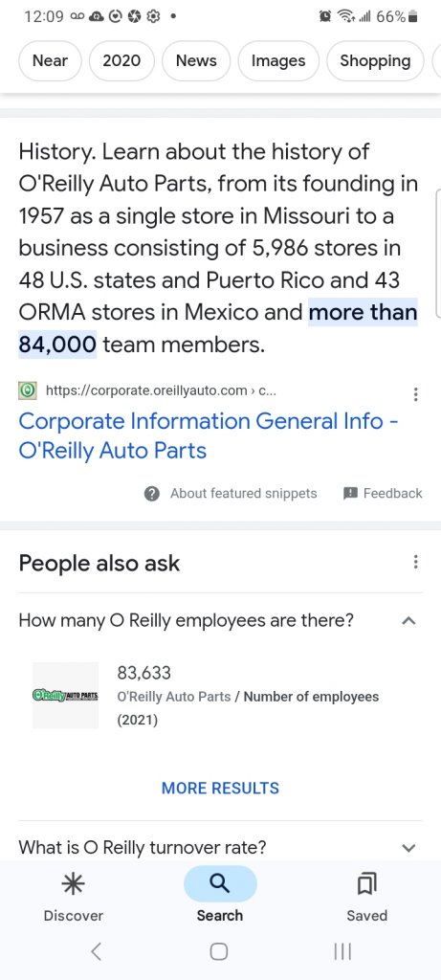
Task: Open the Saved bookmarks icon
Action: point(366,883)
